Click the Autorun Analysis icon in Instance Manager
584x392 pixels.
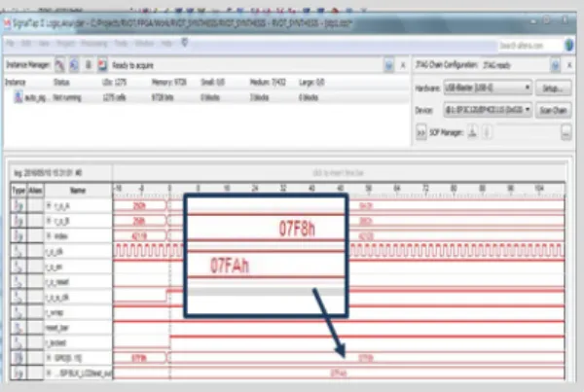coord(74,65)
